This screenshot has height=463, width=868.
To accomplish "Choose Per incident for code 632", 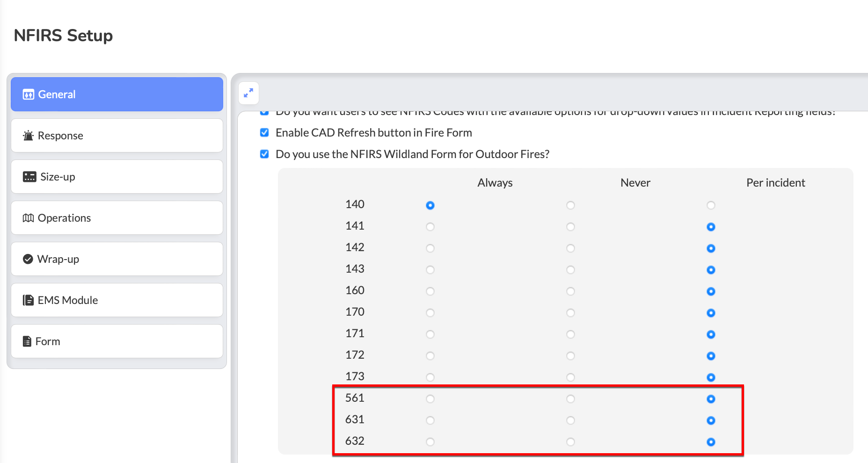I will 711,442.
